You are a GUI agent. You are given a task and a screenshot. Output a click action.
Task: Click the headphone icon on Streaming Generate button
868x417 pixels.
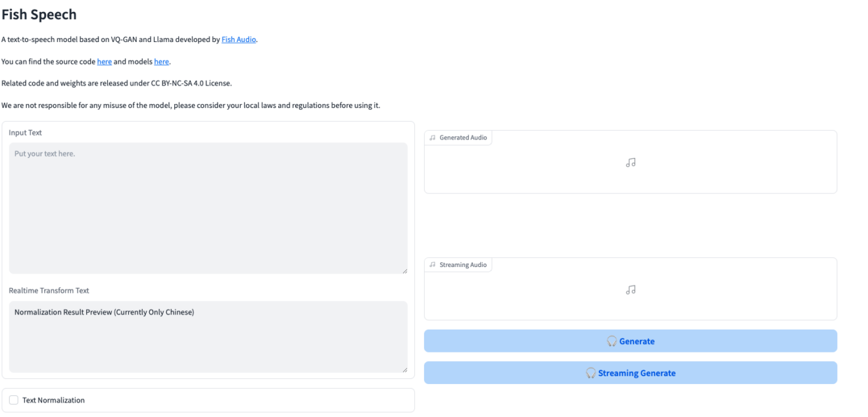coord(591,373)
